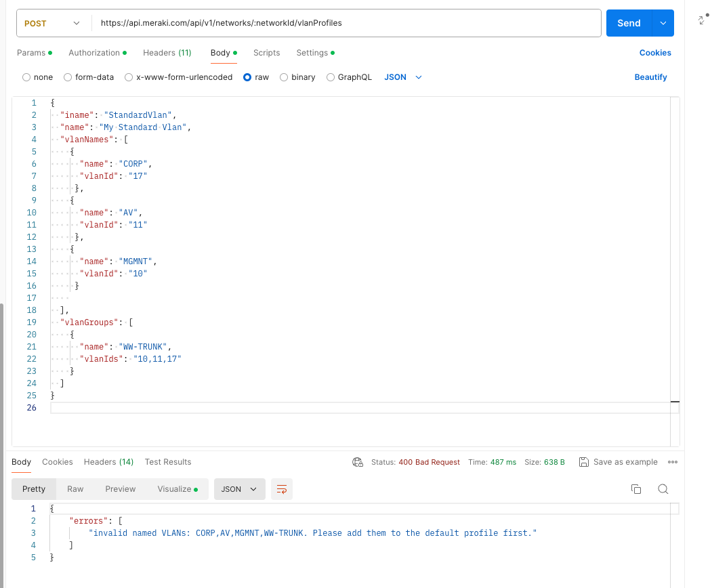The image size is (710, 588).
Task: Open the body language JSON dropdown
Action: coord(402,77)
